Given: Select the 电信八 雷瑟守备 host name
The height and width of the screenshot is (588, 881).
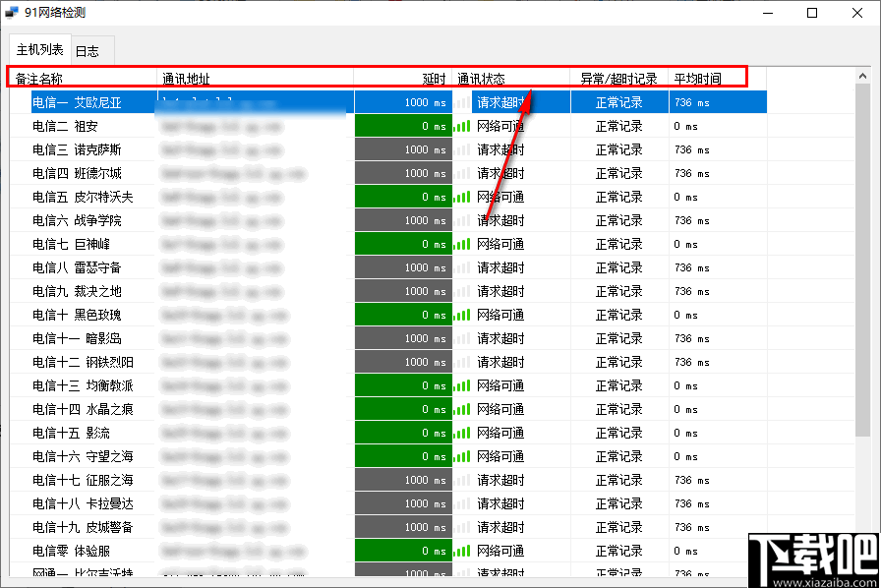Looking at the screenshot, I should click(77, 267).
